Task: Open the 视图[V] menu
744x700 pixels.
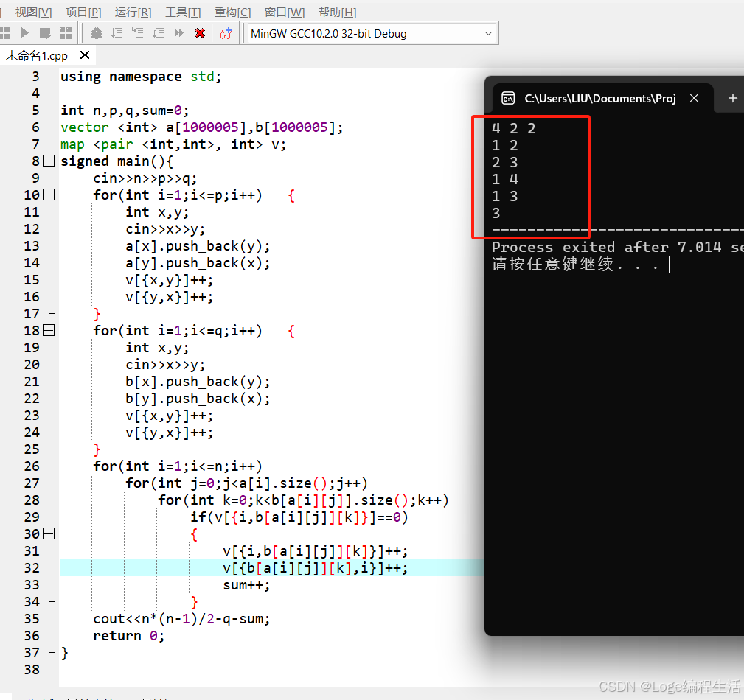Action: pos(33,13)
